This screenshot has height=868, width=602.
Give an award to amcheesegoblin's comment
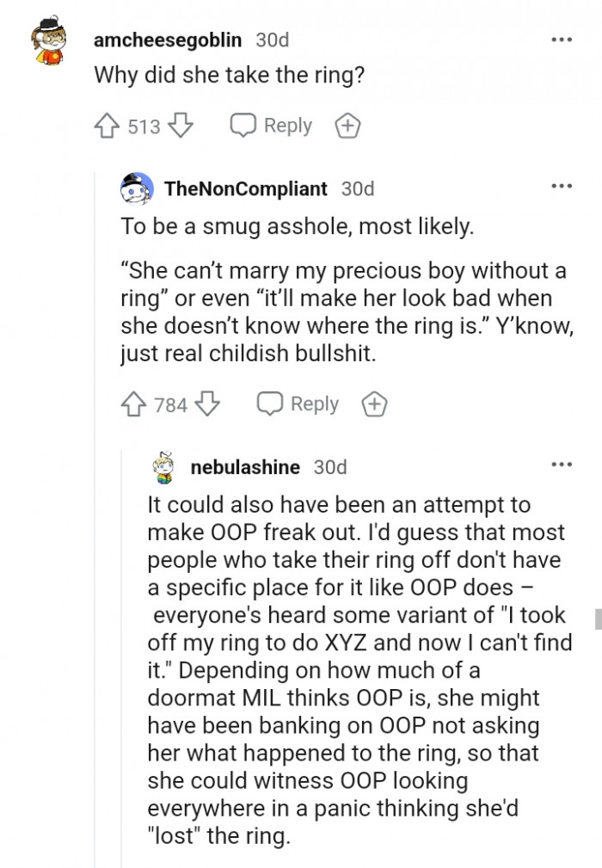[x=347, y=125]
